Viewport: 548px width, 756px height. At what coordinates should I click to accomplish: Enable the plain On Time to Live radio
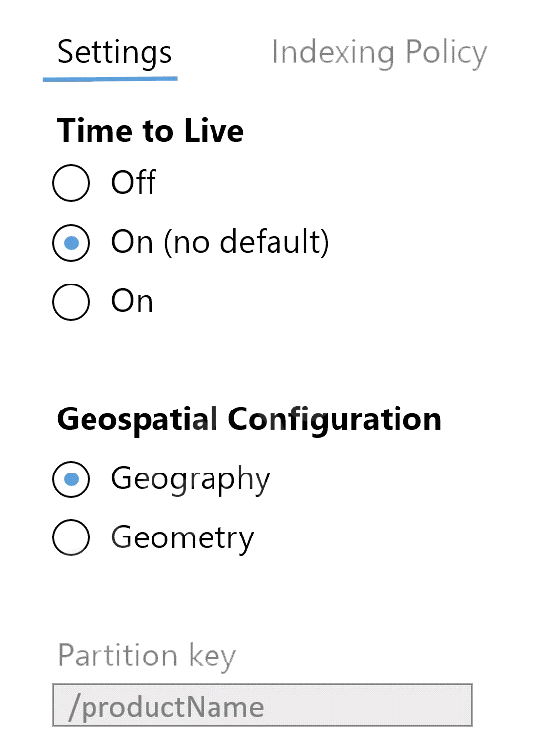click(x=71, y=302)
